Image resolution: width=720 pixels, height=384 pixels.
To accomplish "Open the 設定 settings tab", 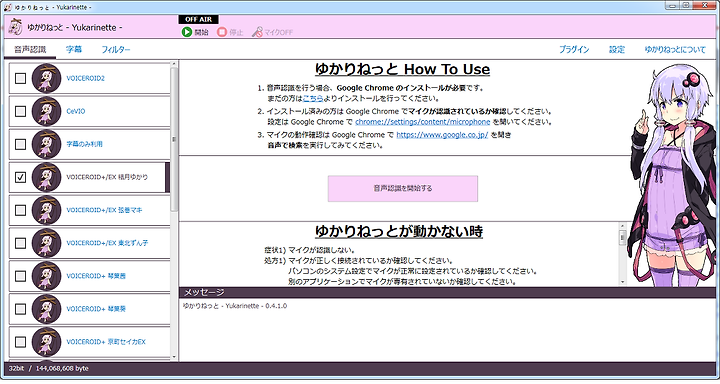I will pos(617,50).
